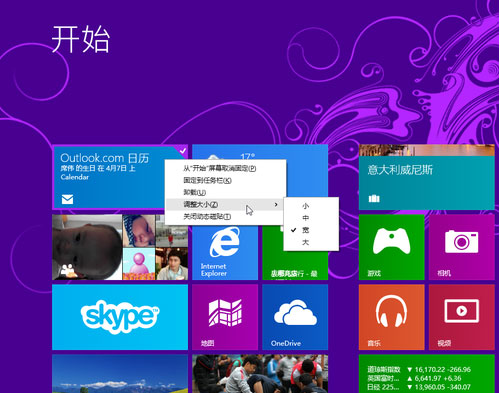Click the mail envelope icon on Outlook tile
The height and width of the screenshot is (393, 500).
[x=67, y=199]
